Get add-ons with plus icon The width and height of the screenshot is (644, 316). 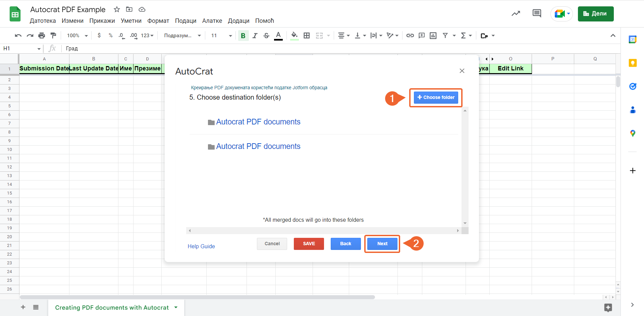tap(633, 171)
